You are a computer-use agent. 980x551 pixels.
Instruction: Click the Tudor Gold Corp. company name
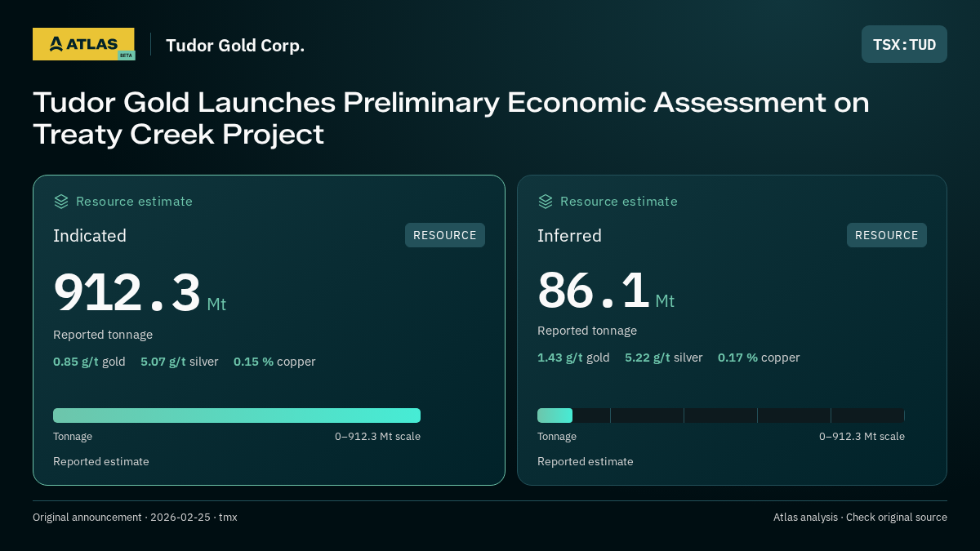235,45
